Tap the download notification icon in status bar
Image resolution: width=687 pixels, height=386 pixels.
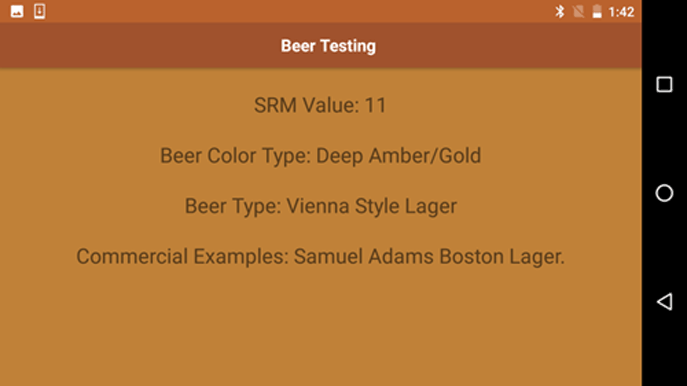tap(39, 11)
